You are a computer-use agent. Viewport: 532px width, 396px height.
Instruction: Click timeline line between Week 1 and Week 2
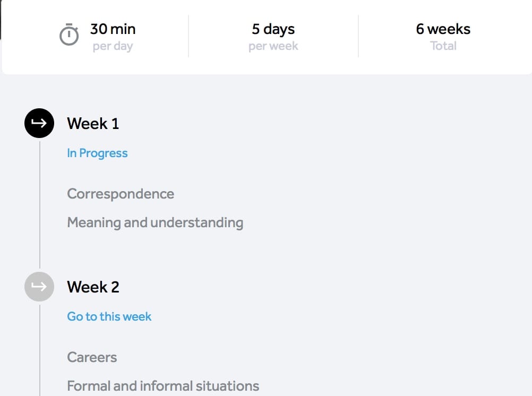tap(40, 212)
